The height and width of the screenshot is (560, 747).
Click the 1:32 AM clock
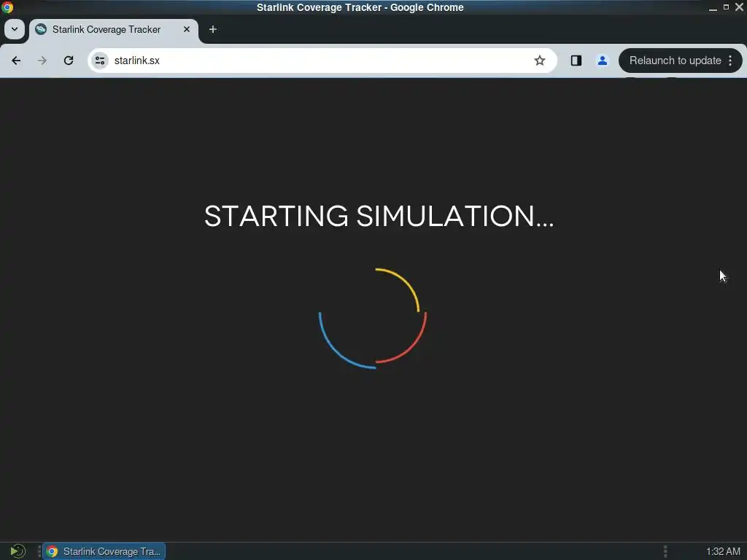tap(723, 551)
